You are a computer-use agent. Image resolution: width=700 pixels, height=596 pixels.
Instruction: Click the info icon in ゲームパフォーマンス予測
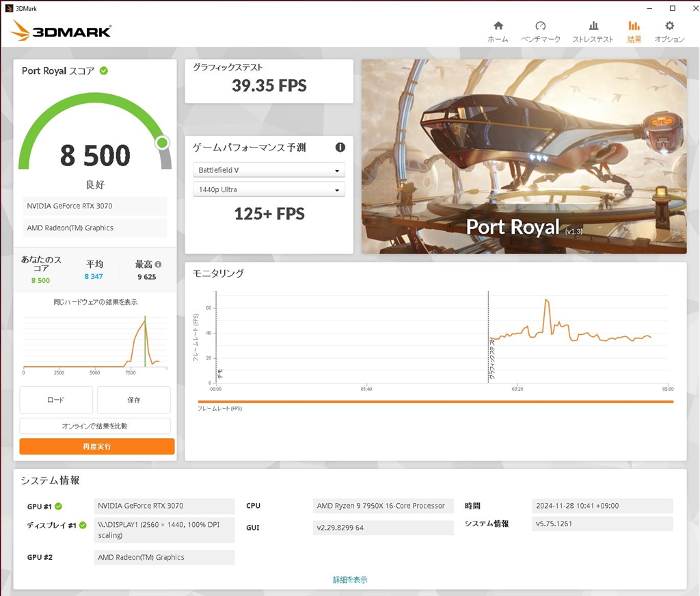(x=340, y=148)
